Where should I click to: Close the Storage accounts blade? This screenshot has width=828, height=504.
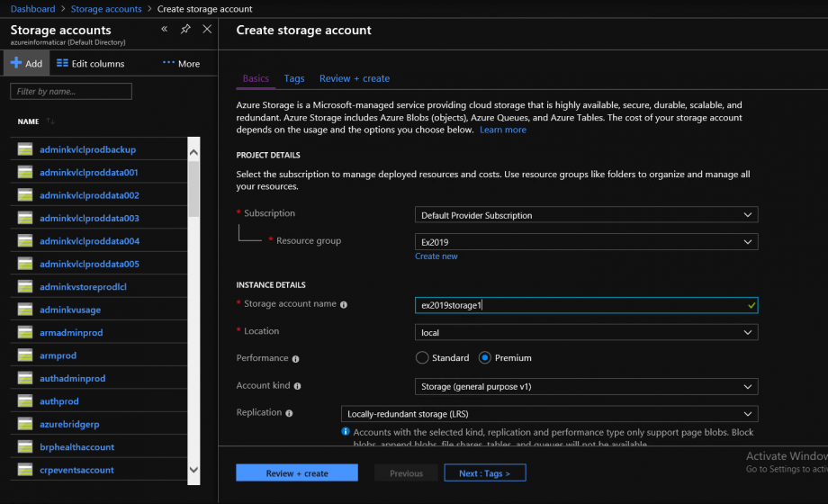tap(207, 30)
